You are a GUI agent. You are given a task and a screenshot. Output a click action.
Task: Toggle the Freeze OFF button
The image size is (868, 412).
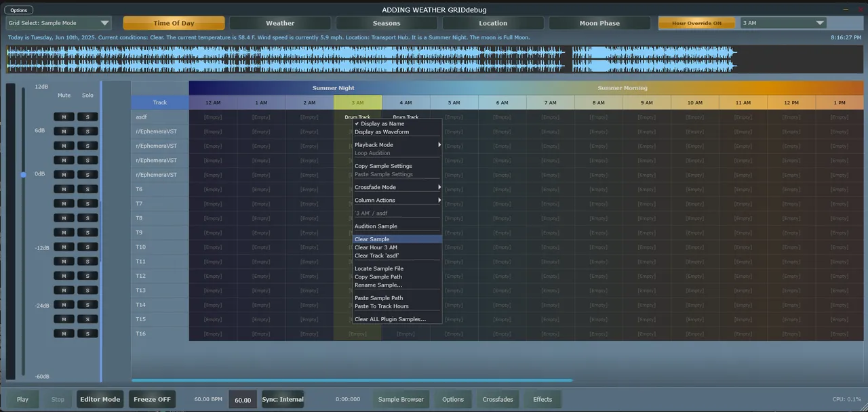[151, 399]
